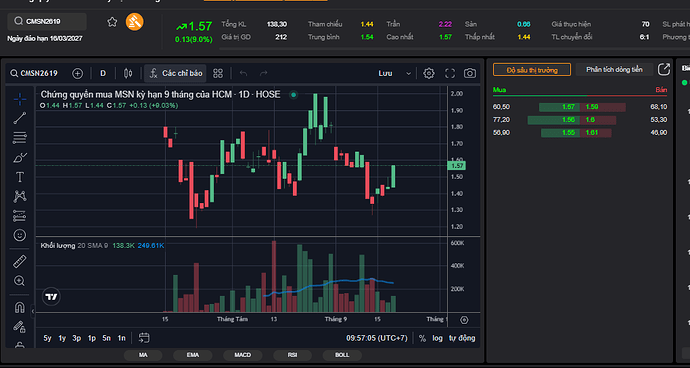The image size is (690, 368).
Task: Select the 1y time range
Action: [62, 338]
